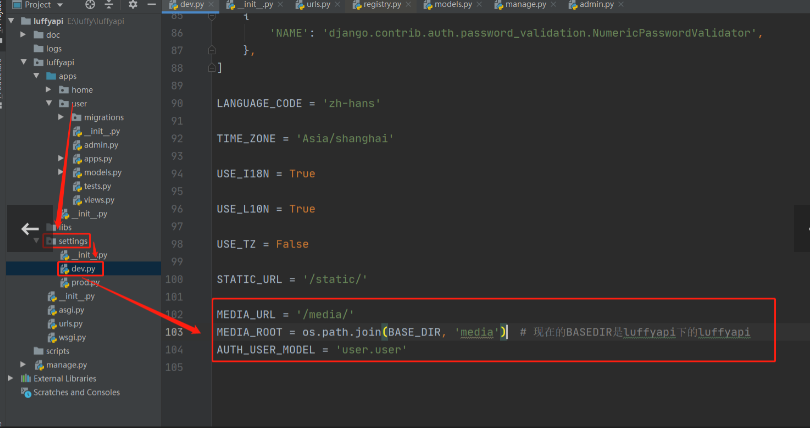Screen dimensions: 810x428
Task: Click the AUTH_USER_MODEL 'user.user' value
Action: [x=371, y=350]
